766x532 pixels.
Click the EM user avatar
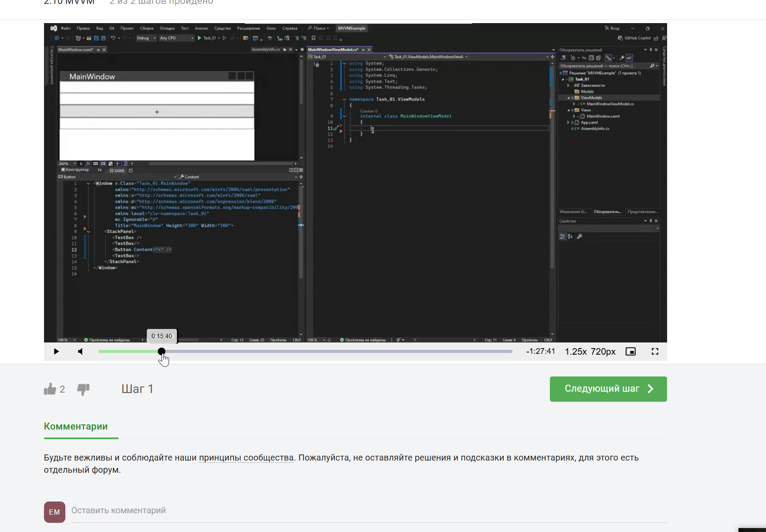pyautogui.click(x=54, y=512)
